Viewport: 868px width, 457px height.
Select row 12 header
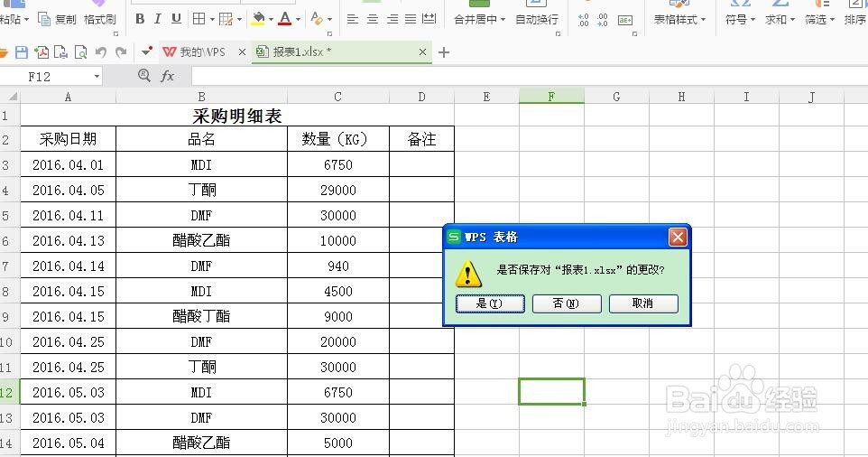coord(9,392)
